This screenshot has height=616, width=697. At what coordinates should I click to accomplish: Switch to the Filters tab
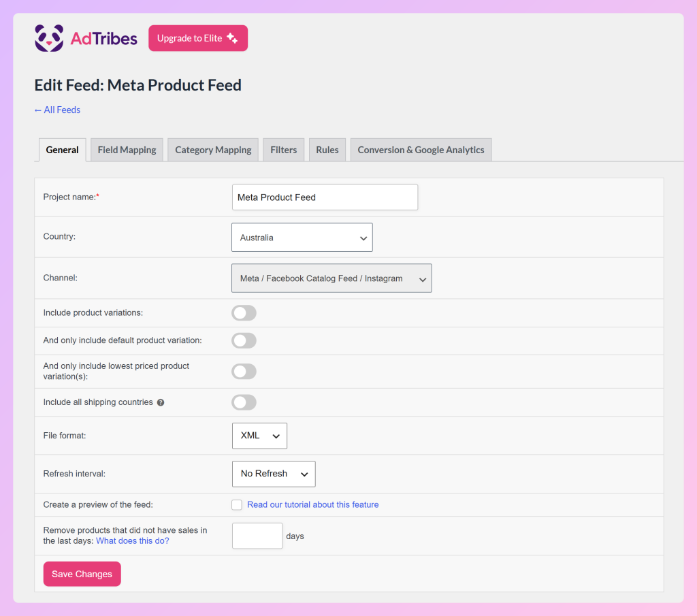coord(283,150)
